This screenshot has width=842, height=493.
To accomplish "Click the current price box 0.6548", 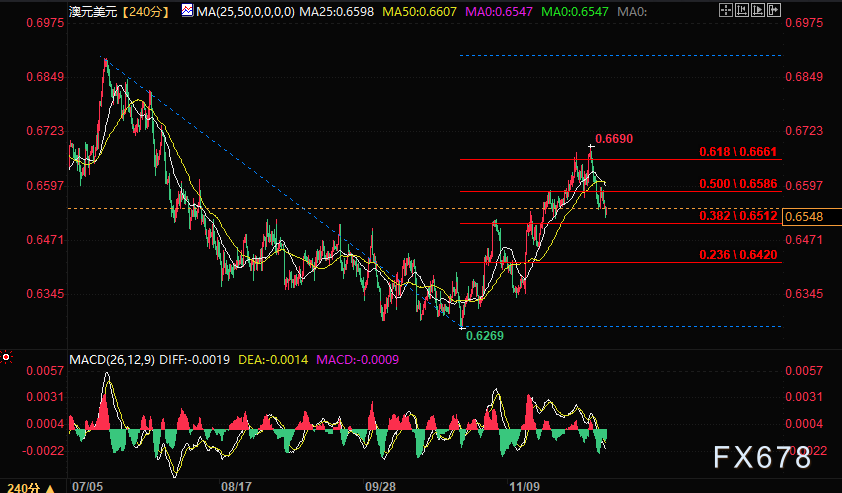I will (812, 216).
